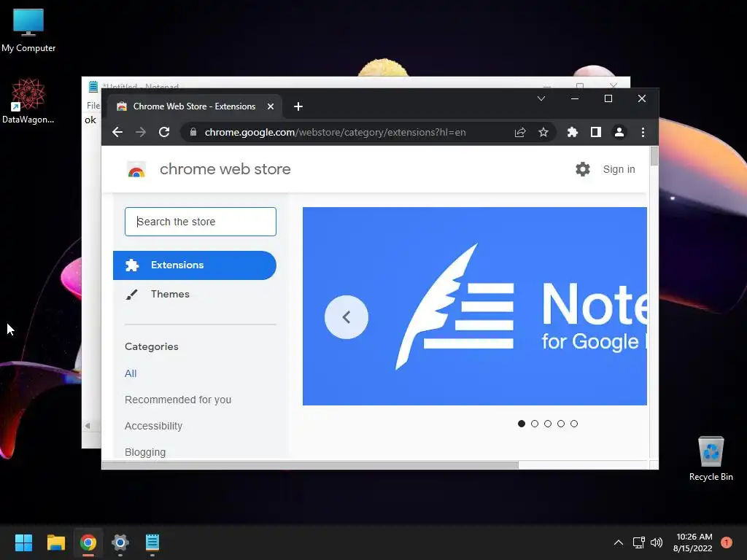This screenshot has width=747, height=560.
Task: Select second carousel dot
Action: (x=535, y=424)
